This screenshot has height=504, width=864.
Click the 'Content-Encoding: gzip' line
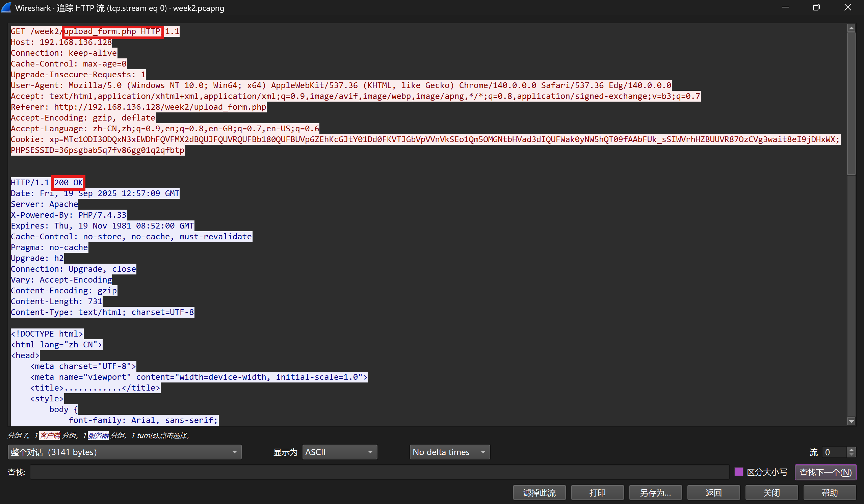64,290
